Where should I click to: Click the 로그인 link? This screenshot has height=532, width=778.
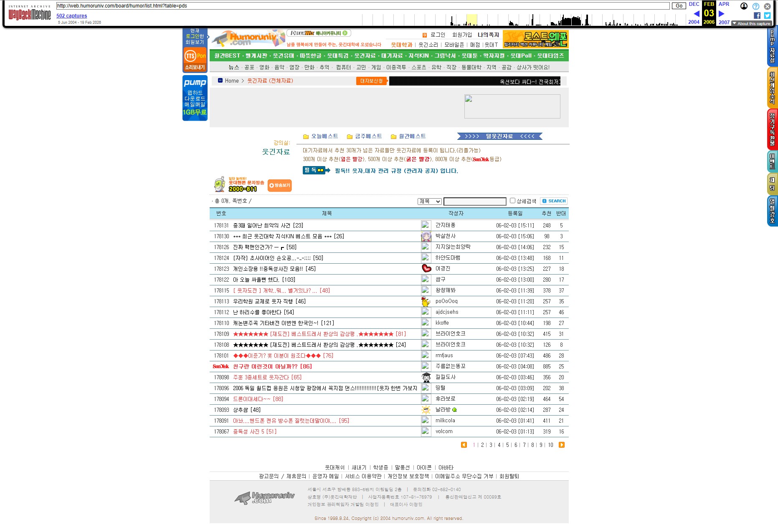[x=438, y=35]
